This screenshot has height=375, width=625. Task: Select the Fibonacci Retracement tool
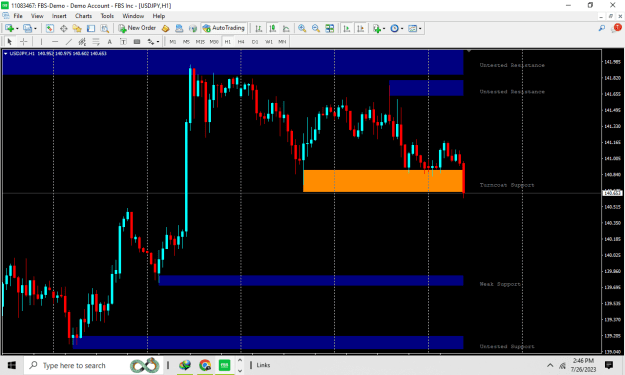[96, 41]
